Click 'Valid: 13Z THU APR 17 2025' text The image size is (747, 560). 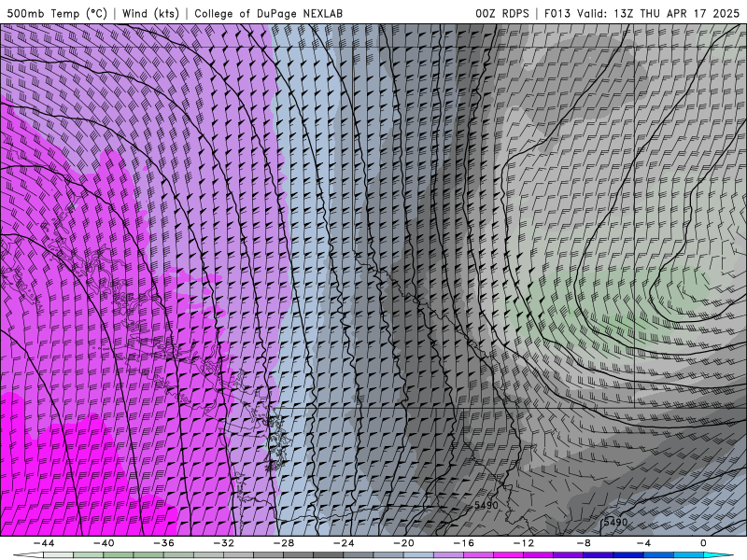(658, 13)
